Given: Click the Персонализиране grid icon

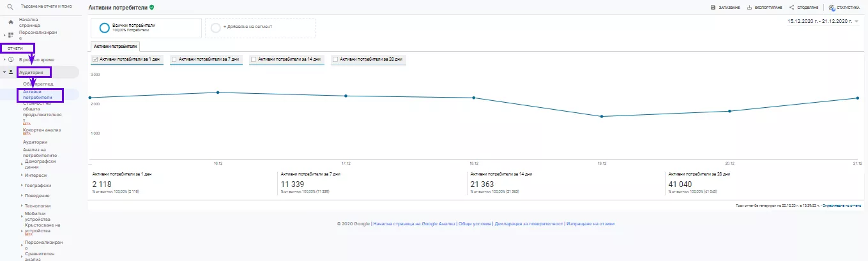Looking at the screenshot, I should tap(11, 34).
